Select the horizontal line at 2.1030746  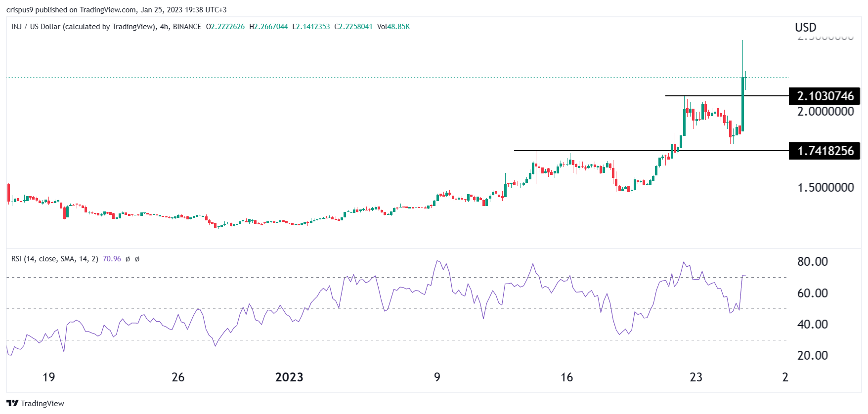[727, 96]
